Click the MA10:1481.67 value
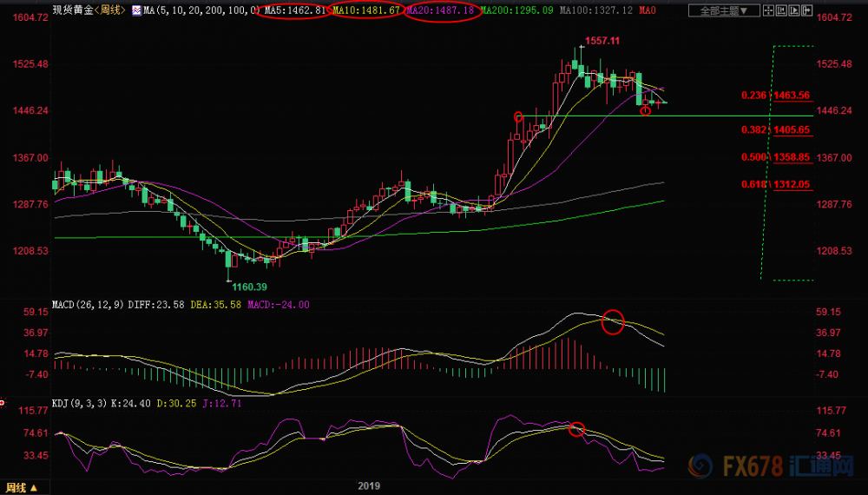Viewport: 868px width, 495px height. pos(366,10)
